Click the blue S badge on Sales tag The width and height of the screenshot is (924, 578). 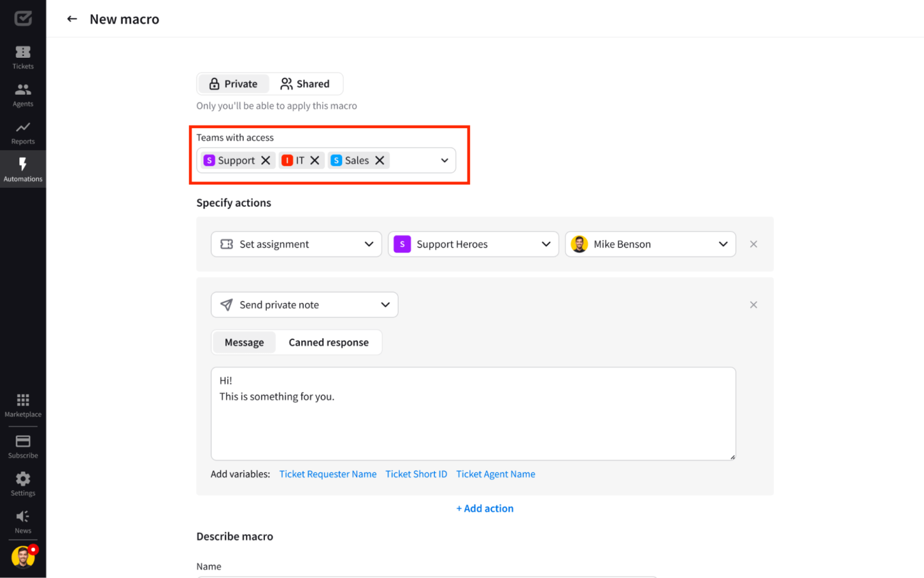click(336, 160)
